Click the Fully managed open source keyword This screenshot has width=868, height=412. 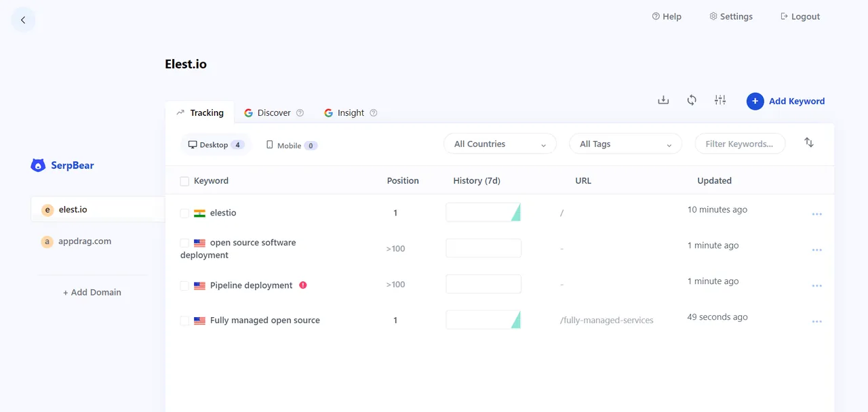pos(265,321)
